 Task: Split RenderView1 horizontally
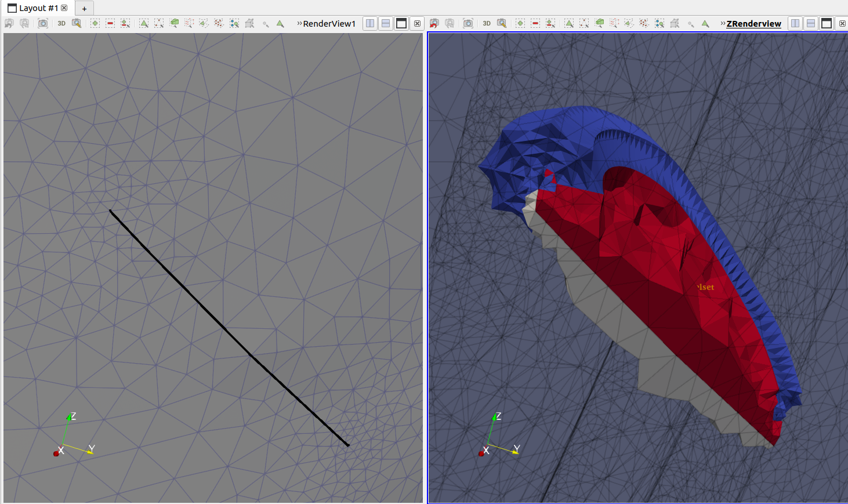(370, 23)
